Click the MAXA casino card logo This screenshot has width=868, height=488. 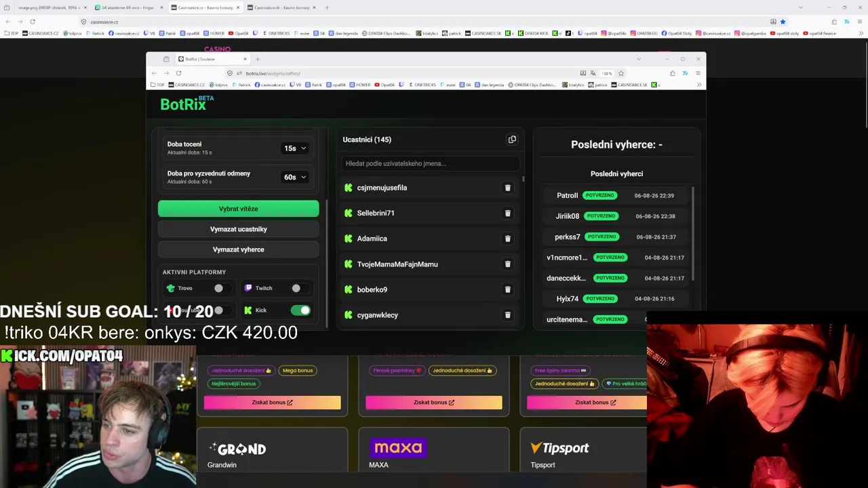398,448
